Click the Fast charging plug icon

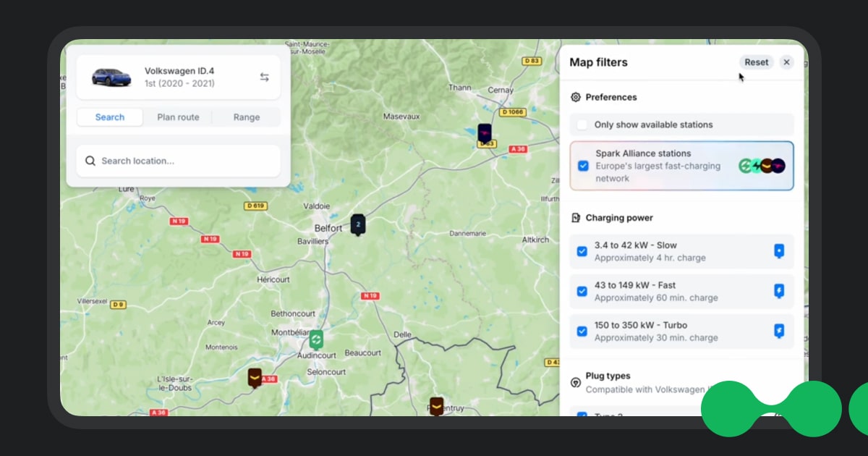click(x=779, y=291)
